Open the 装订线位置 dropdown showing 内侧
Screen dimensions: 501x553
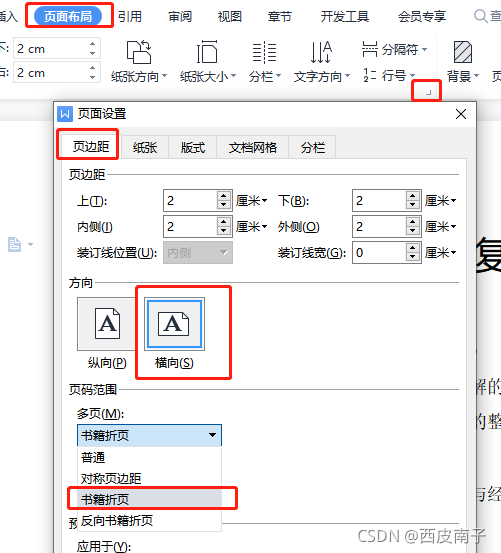coord(198,253)
